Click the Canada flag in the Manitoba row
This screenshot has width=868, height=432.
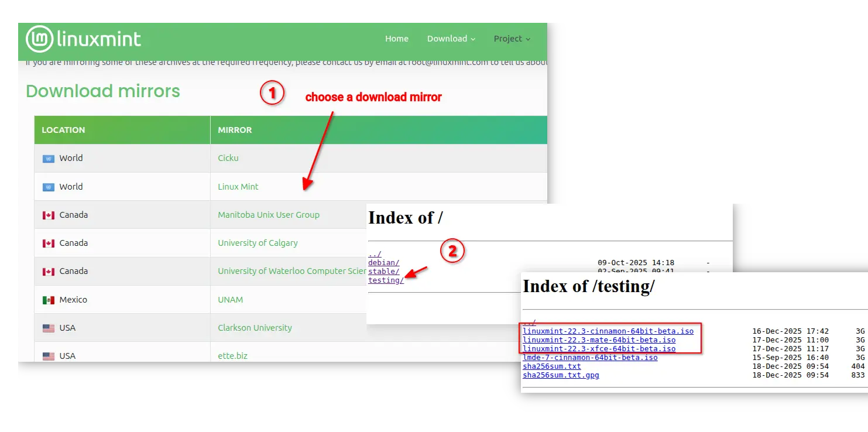(x=49, y=215)
